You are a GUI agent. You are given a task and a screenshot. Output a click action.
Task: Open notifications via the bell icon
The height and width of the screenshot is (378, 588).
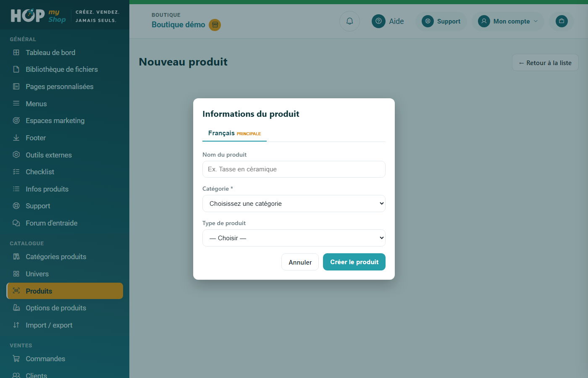pos(349,21)
